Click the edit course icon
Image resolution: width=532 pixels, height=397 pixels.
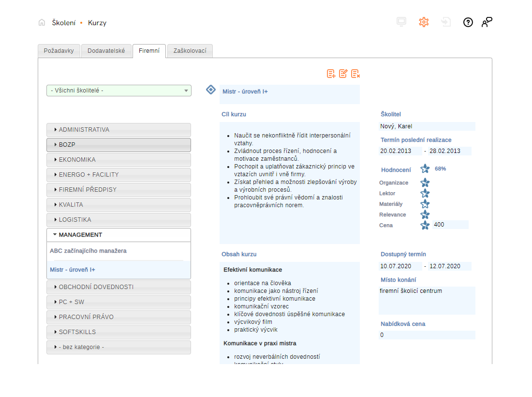click(x=343, y=74)
